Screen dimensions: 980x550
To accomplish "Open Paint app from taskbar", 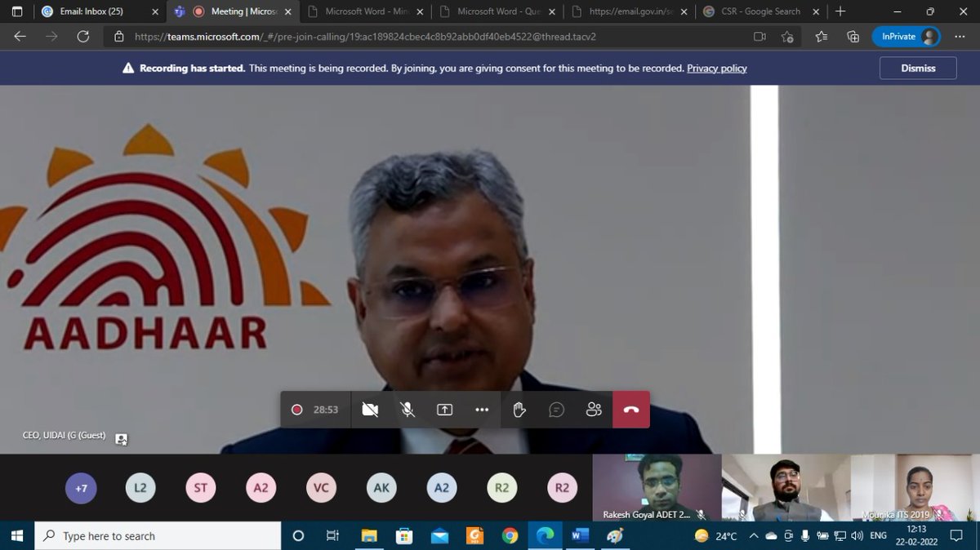I will point(615,536).
